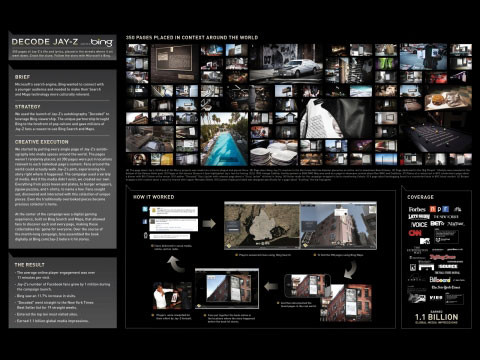Click the NPR logo
This screenshot has height=360, width=480.
[439, 209]
